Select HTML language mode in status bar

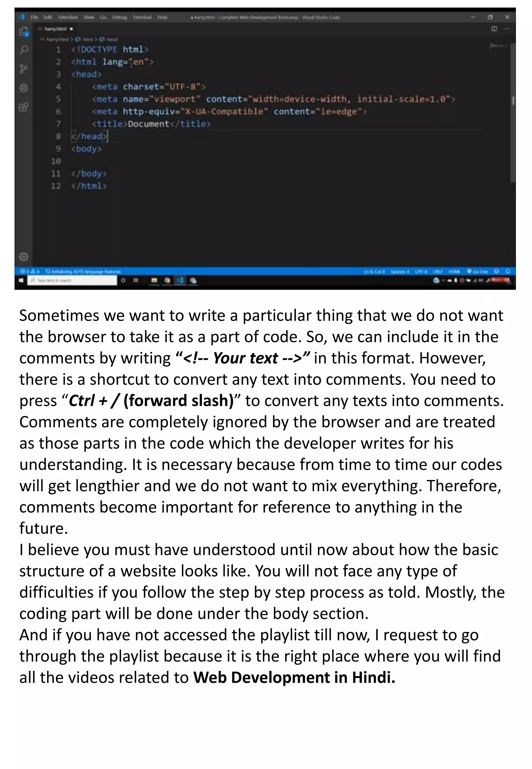coord(454,271)
